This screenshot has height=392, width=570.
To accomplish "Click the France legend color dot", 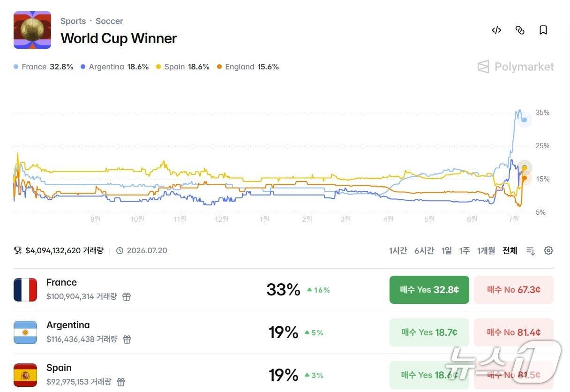I will [16, 67].
